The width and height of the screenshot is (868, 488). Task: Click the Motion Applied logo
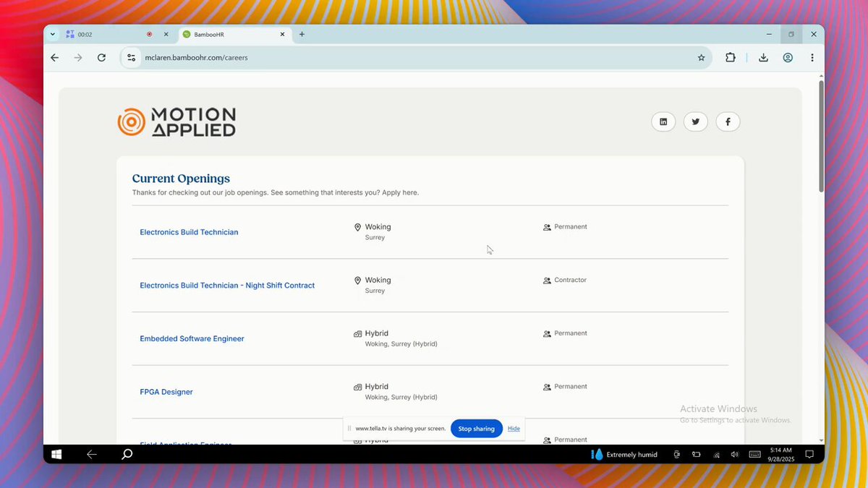click(x=176, y=122)
